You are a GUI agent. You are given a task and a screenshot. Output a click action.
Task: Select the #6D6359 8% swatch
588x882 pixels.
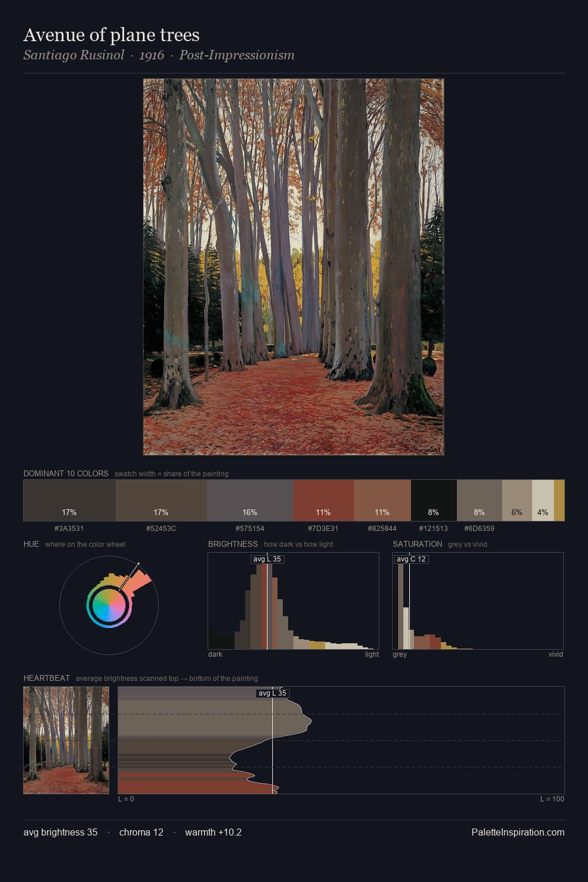tap(479, 500)
